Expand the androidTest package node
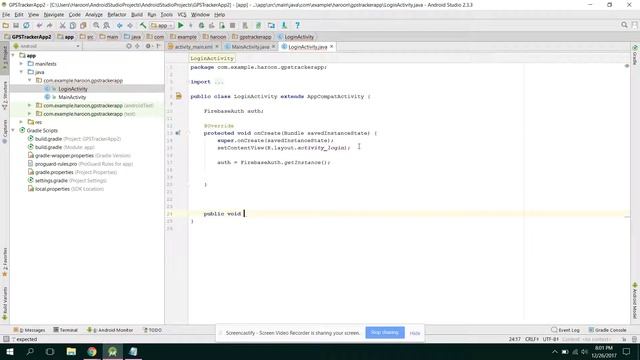This screenshot has height=360, width=640. [x=29, y=105]
